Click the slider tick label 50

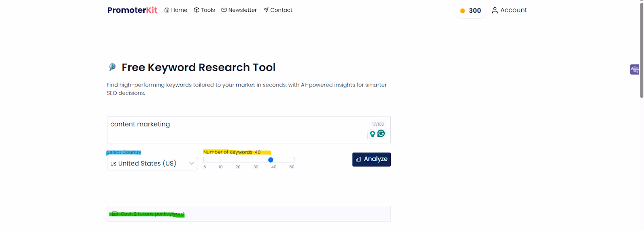pyautogui.click(x=292, y=167)
